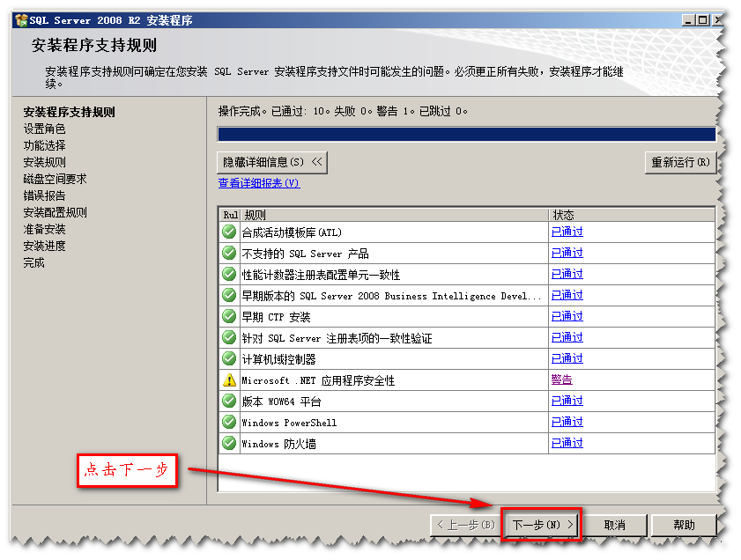Click the 状态 column header
The image size is (741, 560).
[632, 215]
